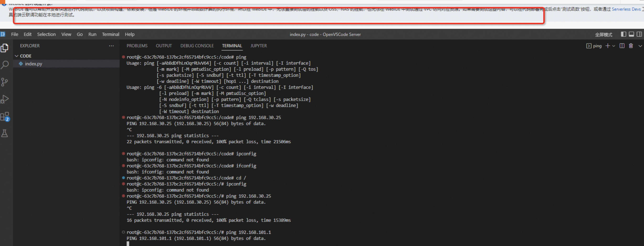Click the error decoration beside first ping command
The height and width of the screenshot is (246, 644).
click(123, 57)
